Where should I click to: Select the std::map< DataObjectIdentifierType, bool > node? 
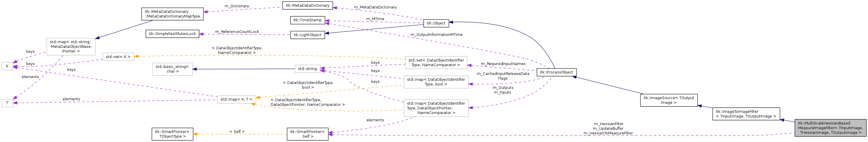[436, 82]
